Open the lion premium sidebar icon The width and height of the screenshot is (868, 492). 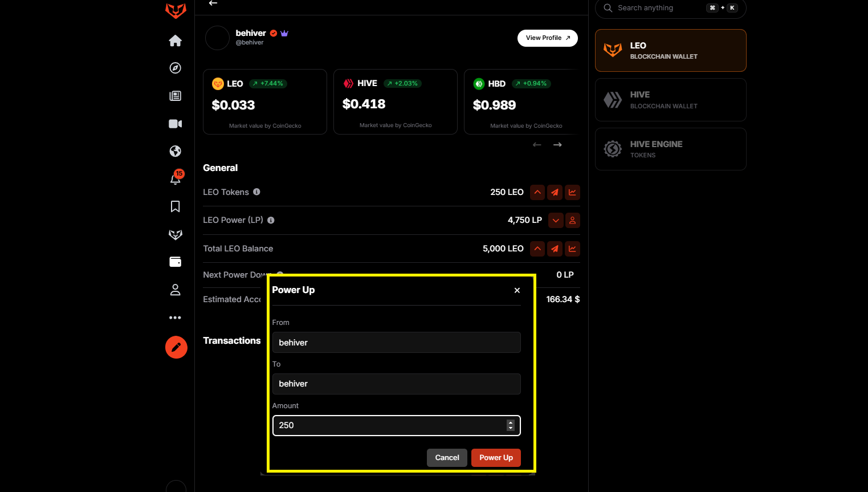click(176, 234)
